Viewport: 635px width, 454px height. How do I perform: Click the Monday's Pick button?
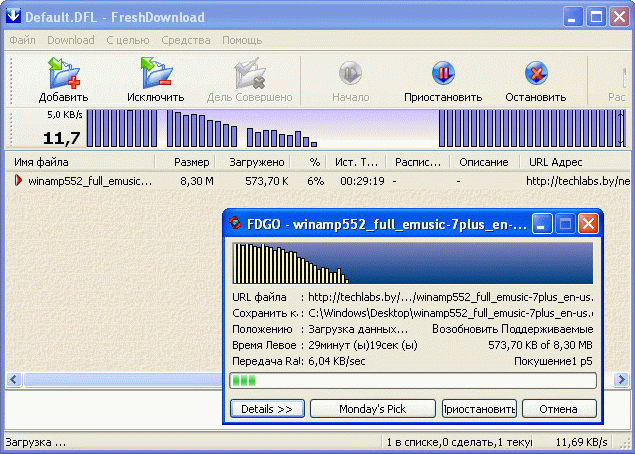tap(373, 408)
